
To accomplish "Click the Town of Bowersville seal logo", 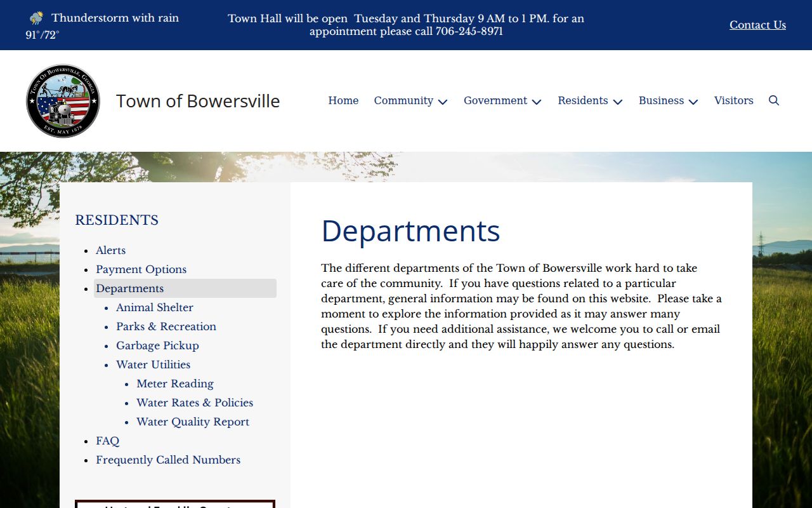I will pyautogui.click(x=63, y=101).
